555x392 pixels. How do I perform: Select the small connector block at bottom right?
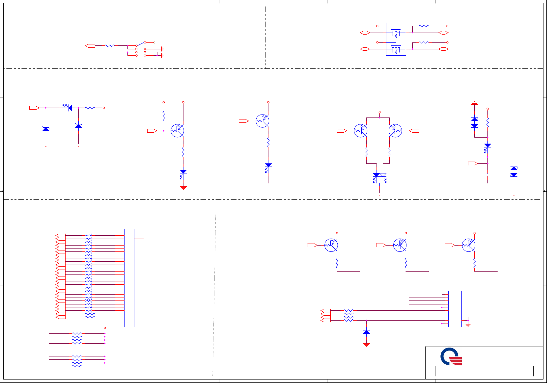(x=455, y=309)
